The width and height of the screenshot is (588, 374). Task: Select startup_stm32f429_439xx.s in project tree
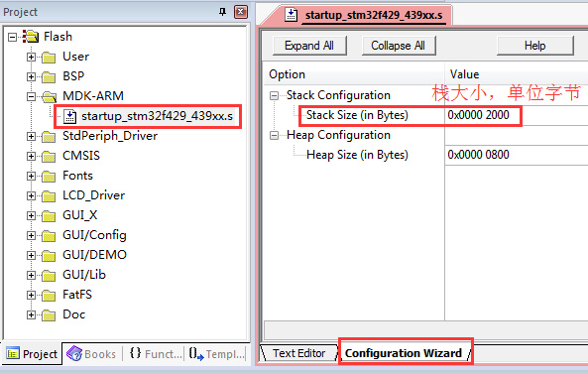[x=157, y=116]
